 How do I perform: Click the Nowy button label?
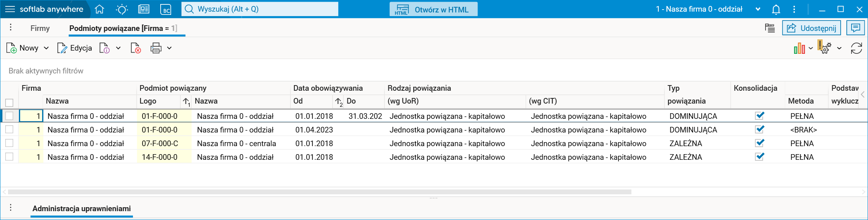click(x=29, y=48)
